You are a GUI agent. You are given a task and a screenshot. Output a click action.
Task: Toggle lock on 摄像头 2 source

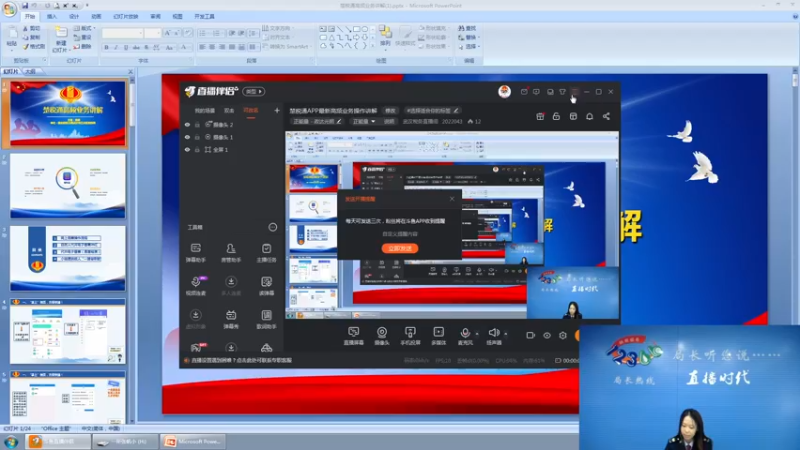tap(197, 124)
